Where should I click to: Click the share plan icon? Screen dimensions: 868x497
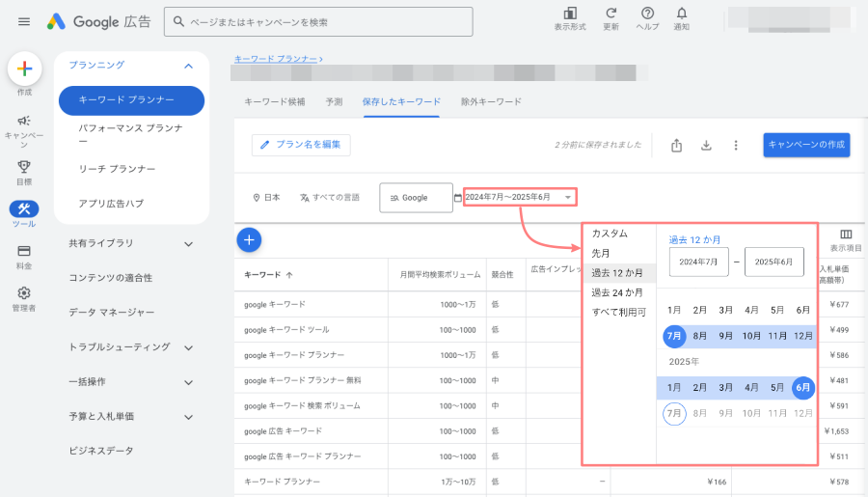(676, 145)
